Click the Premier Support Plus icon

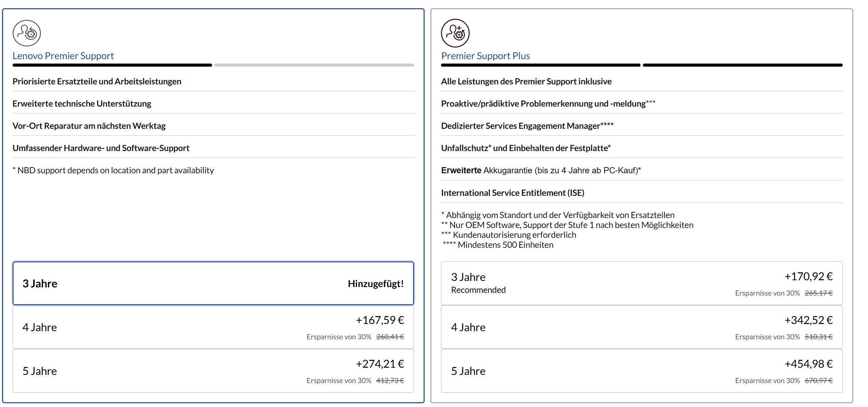(455, 33)
